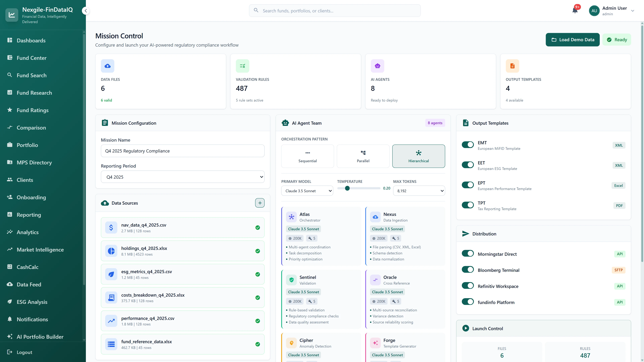Screen dimensions: 644x362
Task: Click the Sentinel Validation shield icon
Action: (291, 280)
